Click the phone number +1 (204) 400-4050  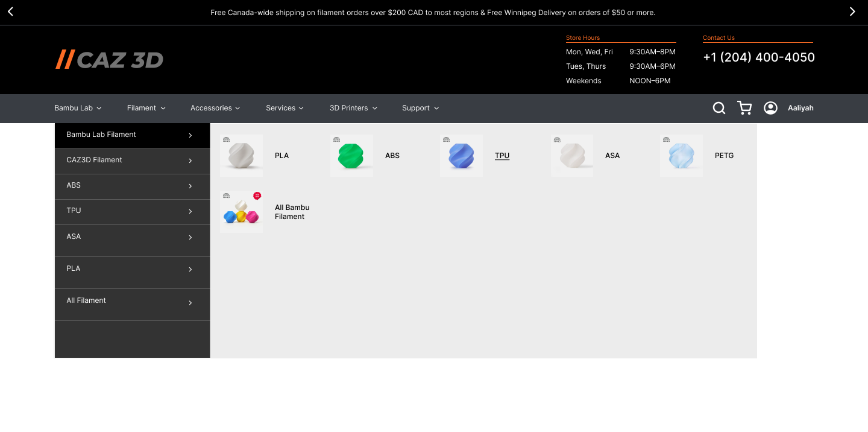759,57
